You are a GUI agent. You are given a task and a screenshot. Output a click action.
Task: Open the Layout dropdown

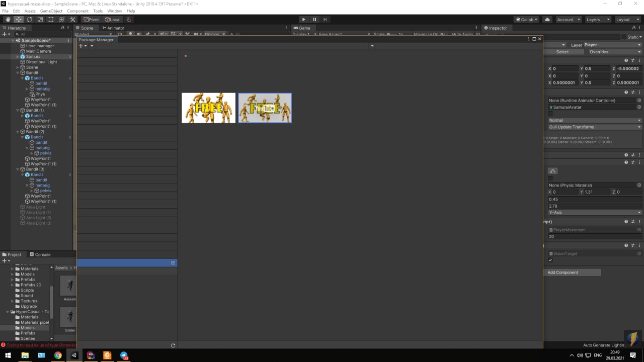click(x=627, y=20)
